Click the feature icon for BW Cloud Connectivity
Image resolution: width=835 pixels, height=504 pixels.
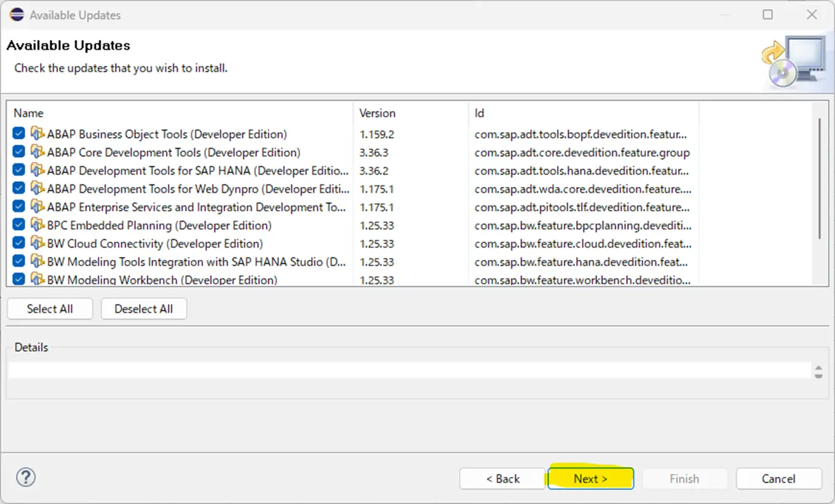38,243
